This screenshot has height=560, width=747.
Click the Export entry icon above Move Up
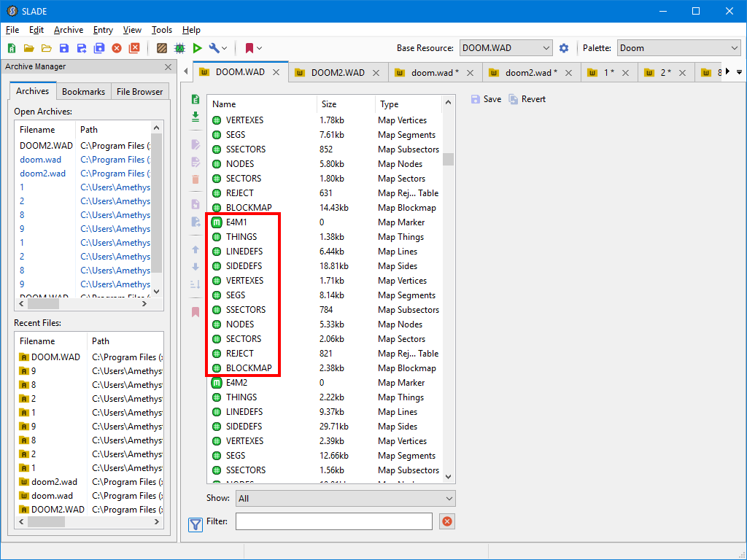196,222
